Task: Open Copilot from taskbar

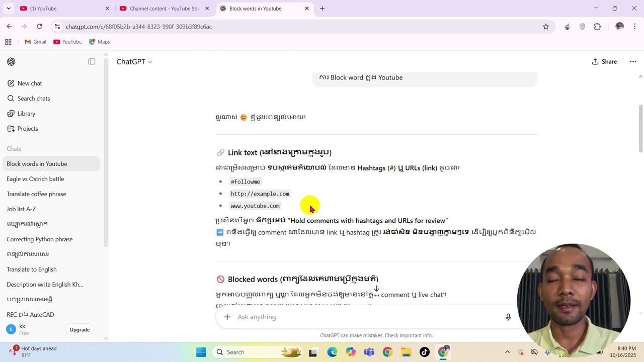Action: pyautogui.click(x=351, y=352)
